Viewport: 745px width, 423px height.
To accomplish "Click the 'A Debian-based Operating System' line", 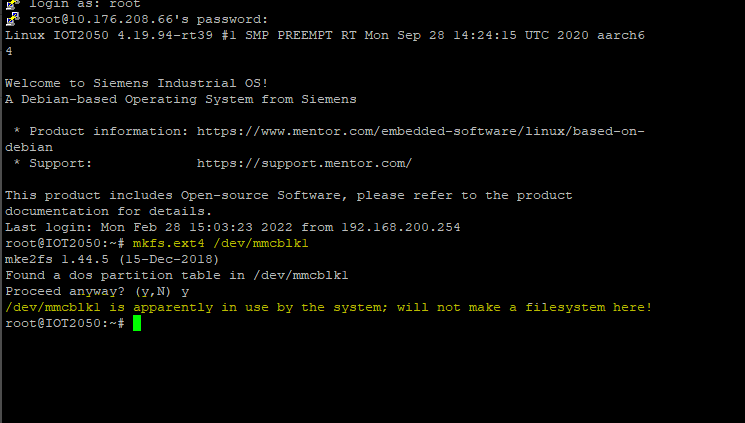I will [x=180, y=99].
